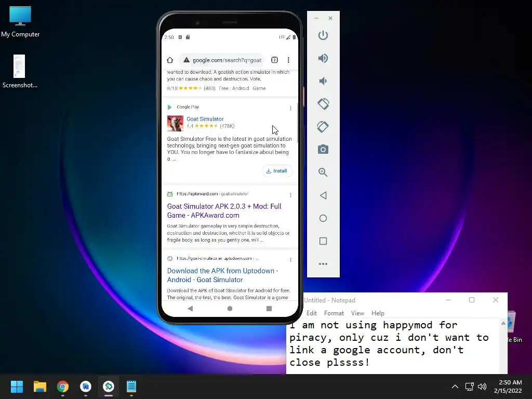Open Notepad Format menu
This screenshot has width=532, height=399.
point(334,313)
